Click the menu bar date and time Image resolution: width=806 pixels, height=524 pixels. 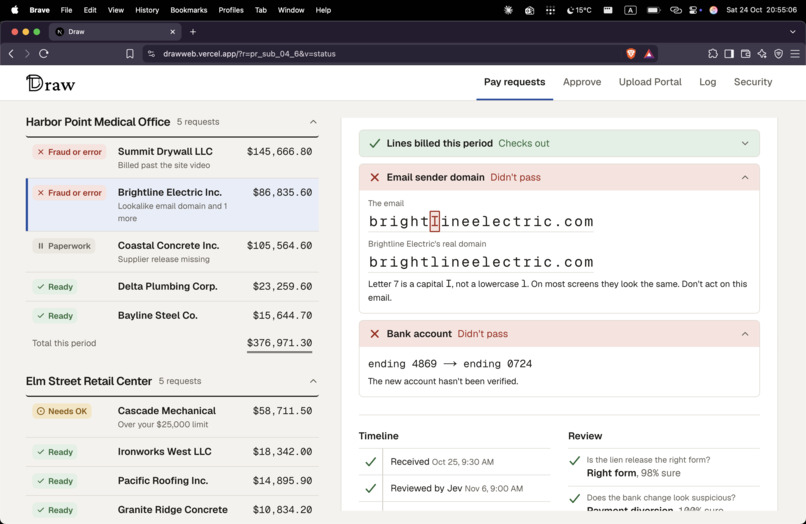point(761,10)
